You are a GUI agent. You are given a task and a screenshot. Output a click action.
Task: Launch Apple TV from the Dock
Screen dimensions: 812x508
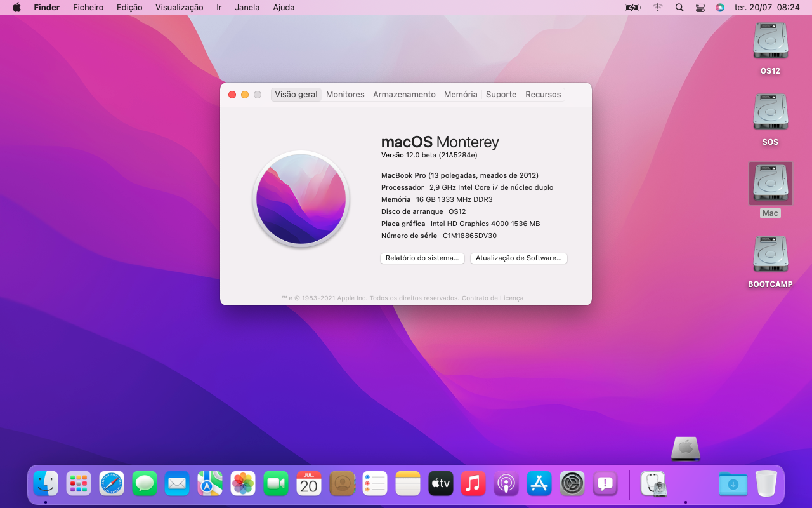(x=441, y=483)
